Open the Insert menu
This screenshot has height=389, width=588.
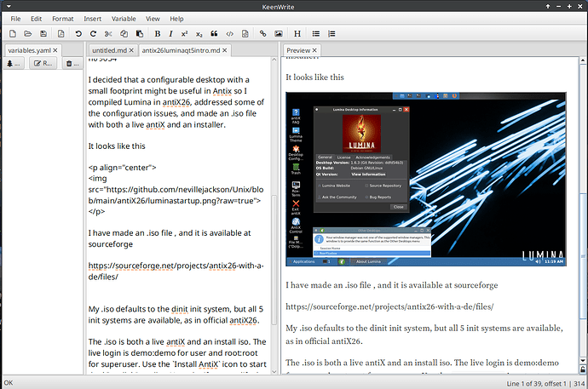click(92, 19)
